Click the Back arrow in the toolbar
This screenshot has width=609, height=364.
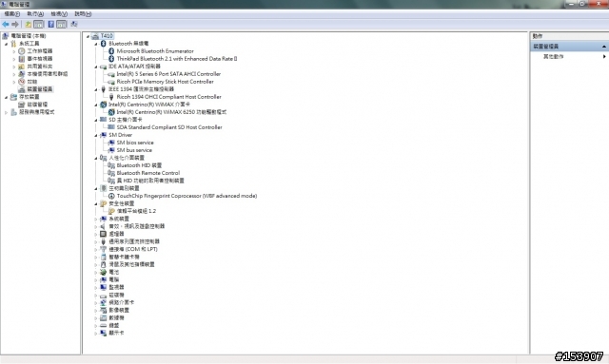tap(6, 25)
